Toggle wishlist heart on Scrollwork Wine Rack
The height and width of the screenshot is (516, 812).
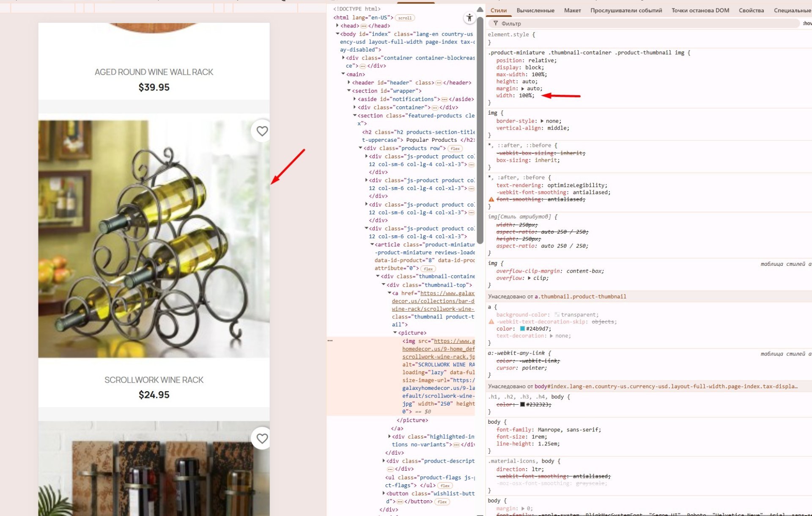coord(262,131)
